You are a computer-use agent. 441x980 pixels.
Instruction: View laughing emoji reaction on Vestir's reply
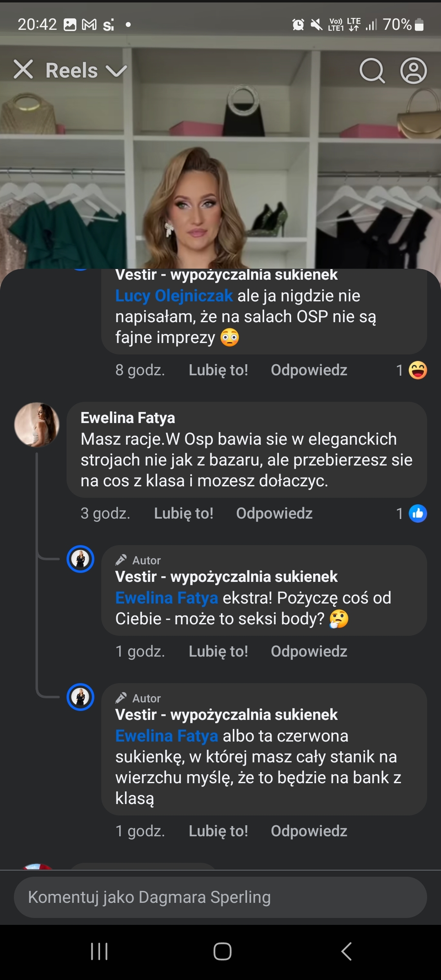(x=417, y=370)
